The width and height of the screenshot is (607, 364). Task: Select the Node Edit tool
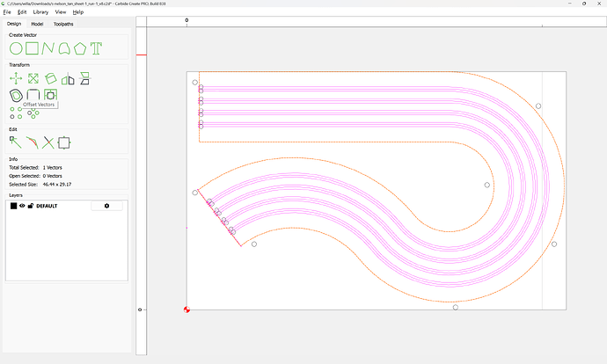coord(15,141)
